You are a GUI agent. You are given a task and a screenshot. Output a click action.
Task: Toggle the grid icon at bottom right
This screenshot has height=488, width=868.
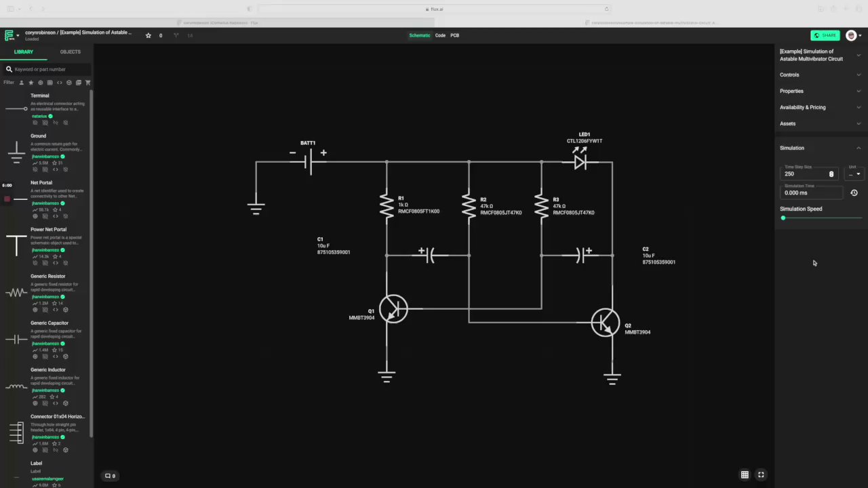(745, 475)
